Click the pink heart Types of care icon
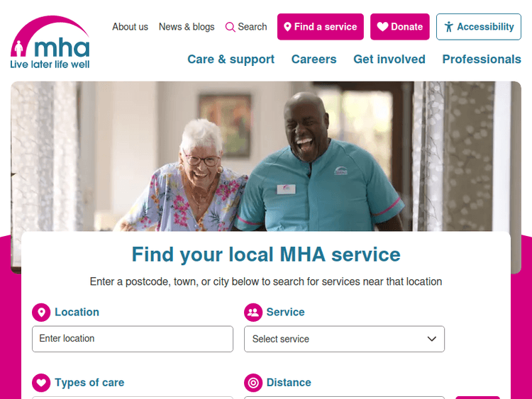 coord(41,383)
